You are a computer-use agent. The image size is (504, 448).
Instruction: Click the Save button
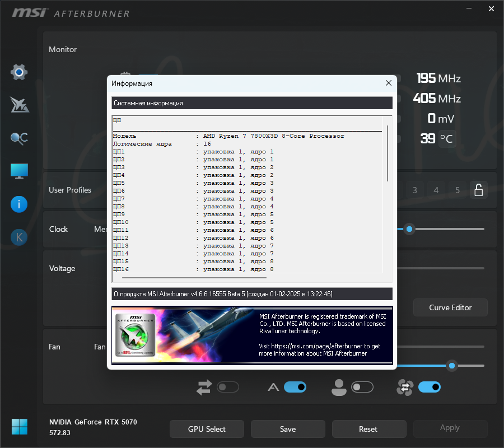pyautogui.click(x=288, y=429)
